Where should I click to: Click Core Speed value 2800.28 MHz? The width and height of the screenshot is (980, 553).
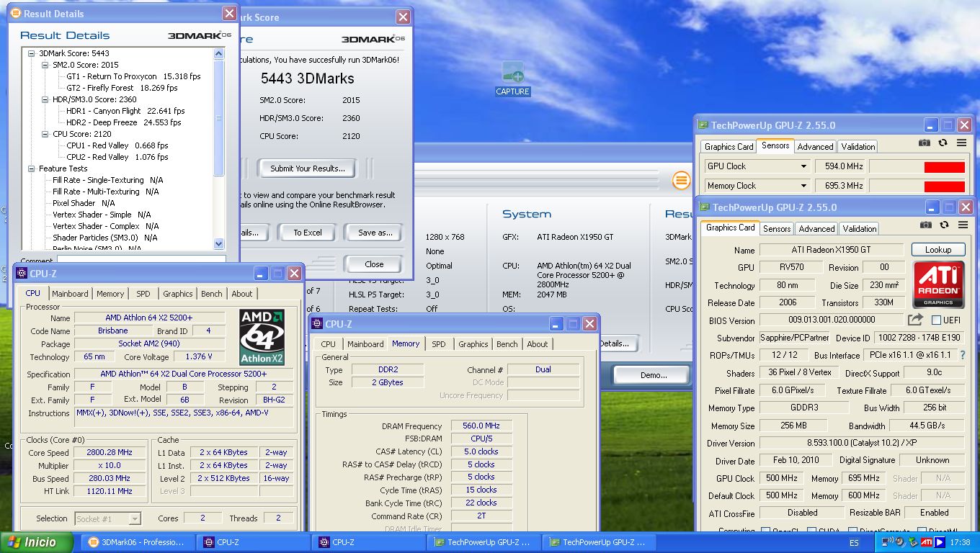pyautogui.click(x=110, y=453)
